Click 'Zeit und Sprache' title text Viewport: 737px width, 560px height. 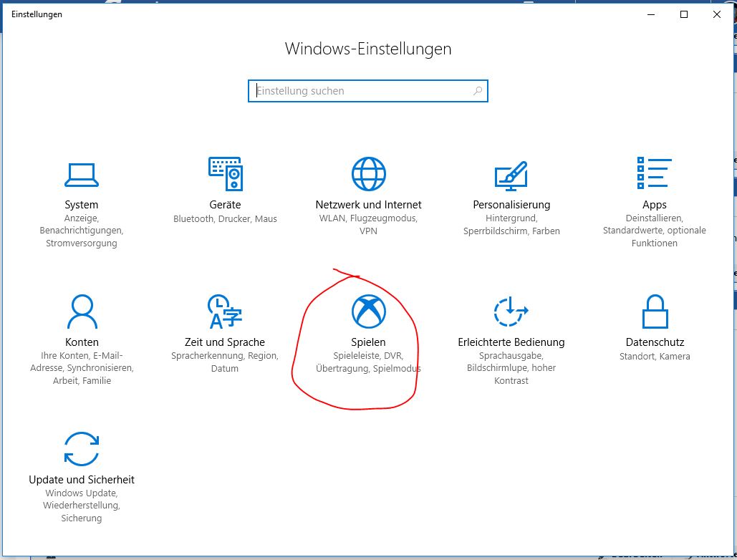click(x=225, y=342)
